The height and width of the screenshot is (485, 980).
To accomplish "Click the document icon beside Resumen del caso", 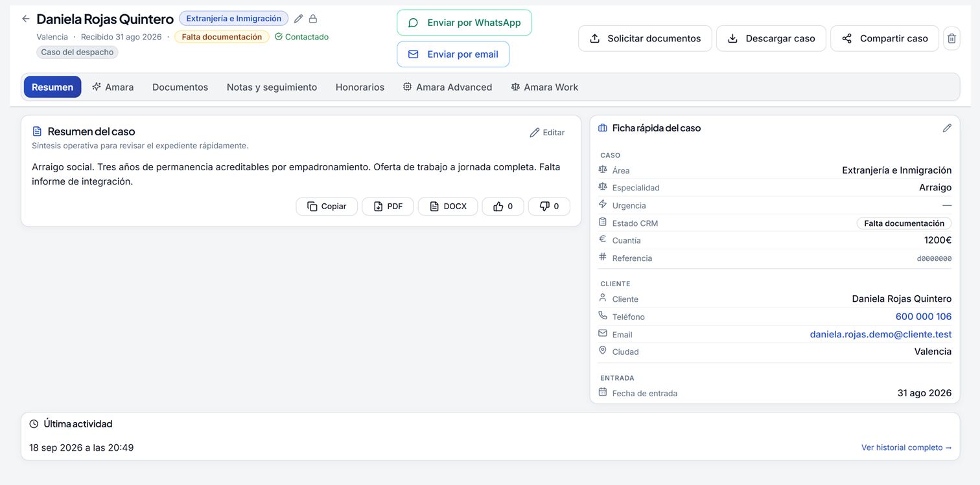I will pos(37,131).
